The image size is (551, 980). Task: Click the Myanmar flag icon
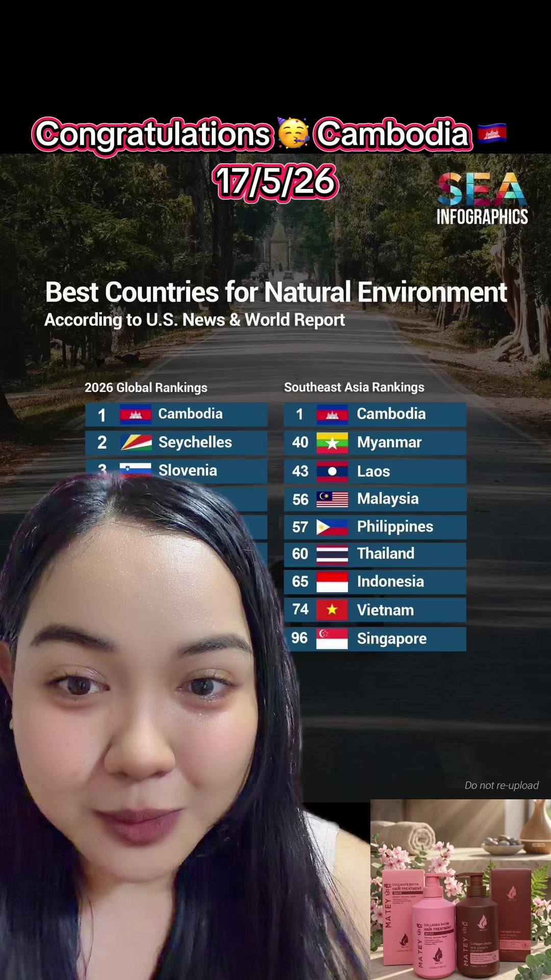pyautogui.click(x=332, y=443)
